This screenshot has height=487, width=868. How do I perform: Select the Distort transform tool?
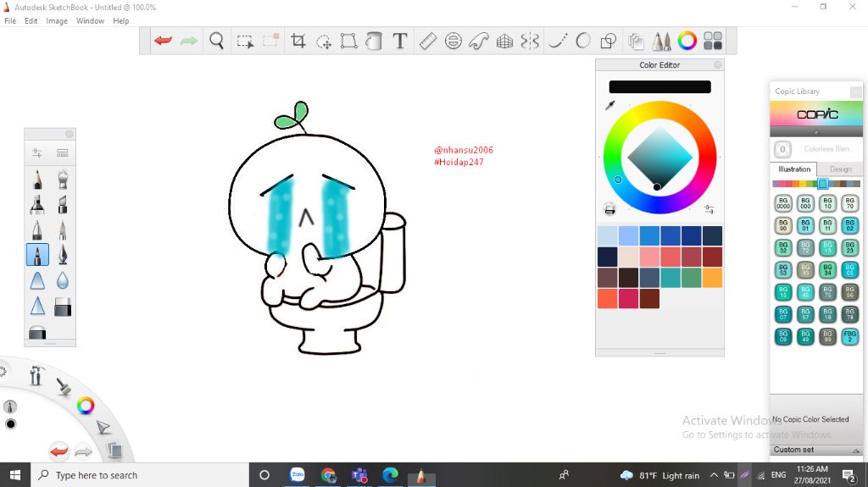348,41
